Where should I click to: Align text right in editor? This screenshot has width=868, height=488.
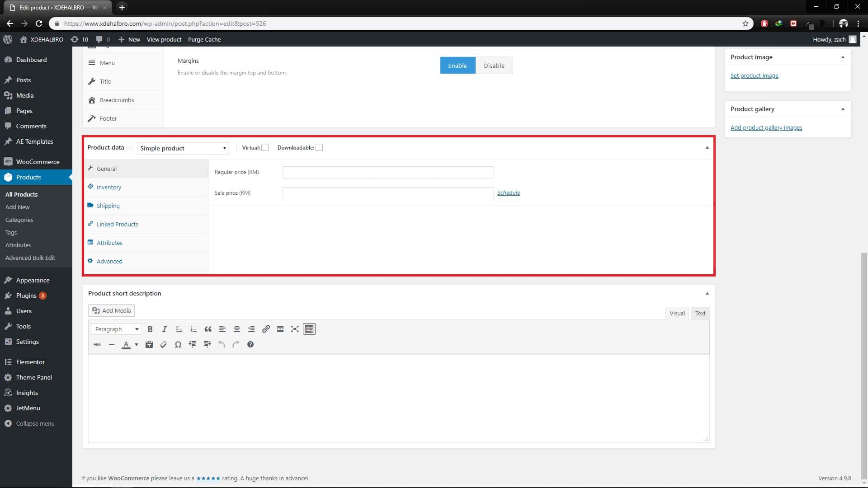coord(251,329)
